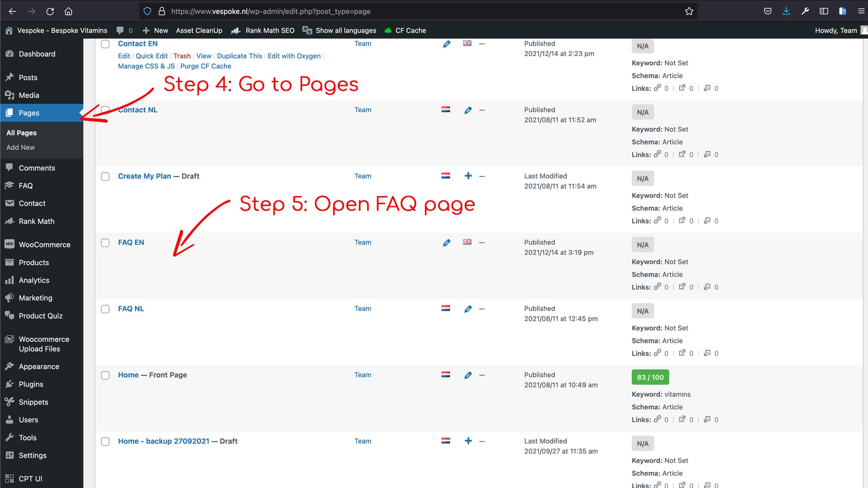Select the Create My Plan checkbox
The image size is (868, 488).
click(105, 176)
